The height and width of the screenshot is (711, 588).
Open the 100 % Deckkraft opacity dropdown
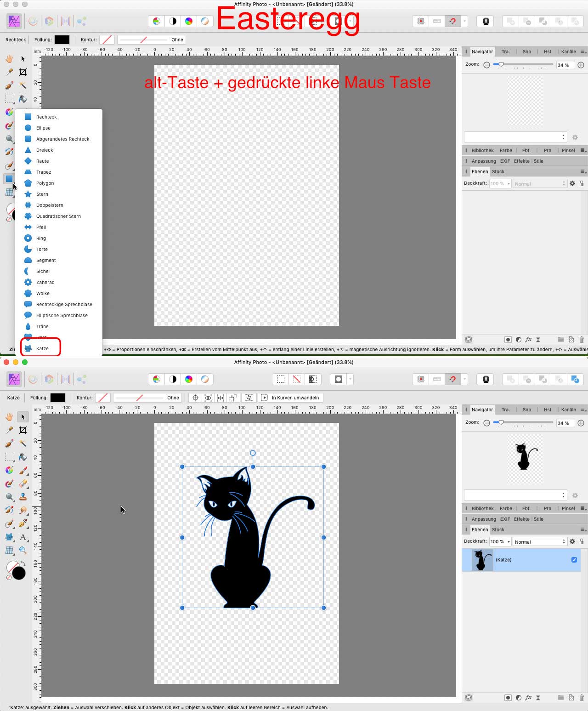pos(500,542)
